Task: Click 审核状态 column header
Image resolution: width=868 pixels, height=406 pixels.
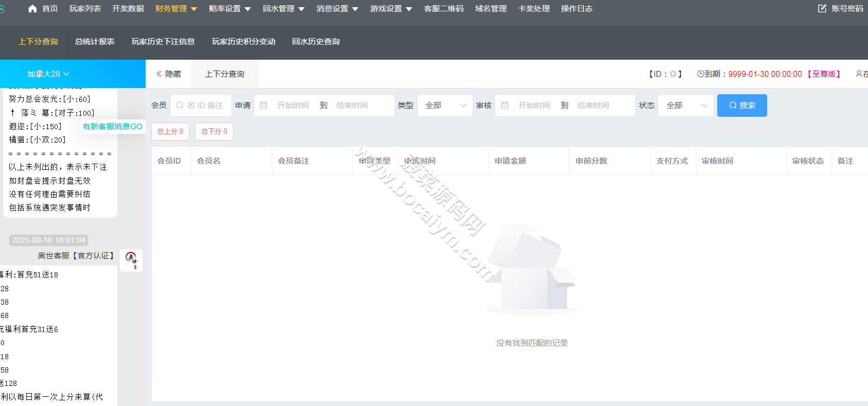Action: pyautogui.click(x=808, y=161)
